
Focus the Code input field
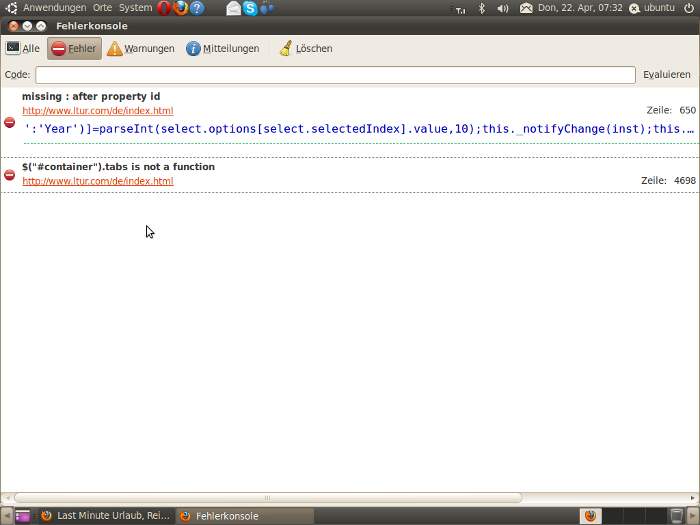[335, 75]
